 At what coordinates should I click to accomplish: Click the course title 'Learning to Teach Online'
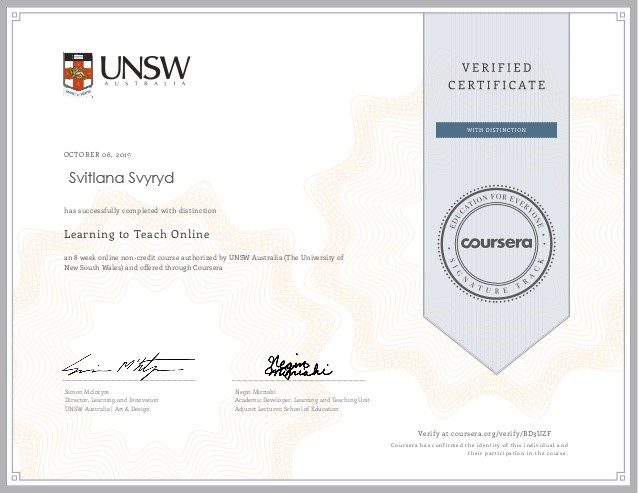[137, 234]
